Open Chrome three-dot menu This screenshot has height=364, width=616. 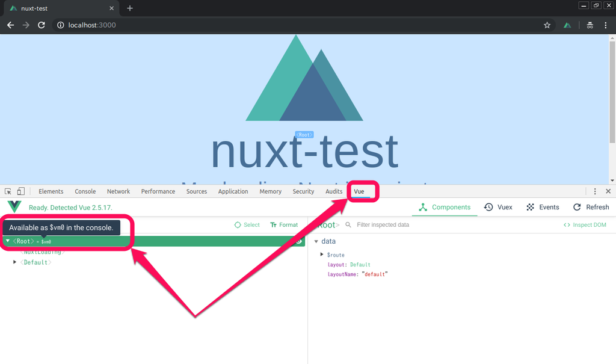click(x=605, y=25)
